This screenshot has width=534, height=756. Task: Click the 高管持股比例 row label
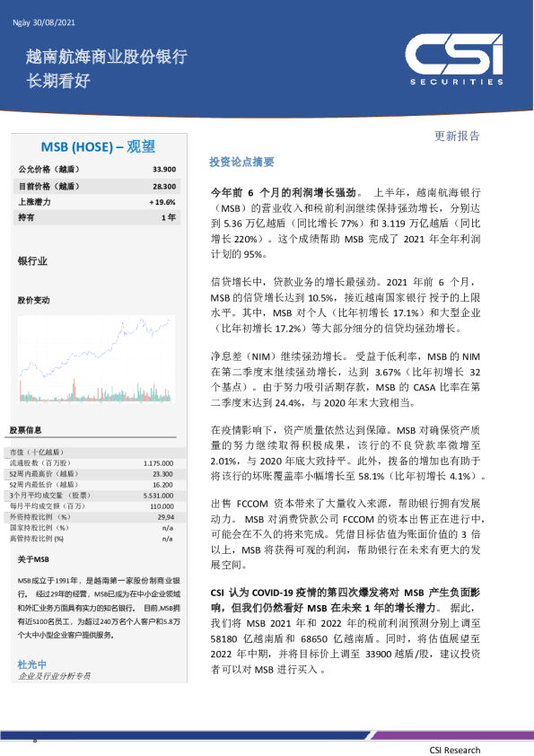(37, 539)
